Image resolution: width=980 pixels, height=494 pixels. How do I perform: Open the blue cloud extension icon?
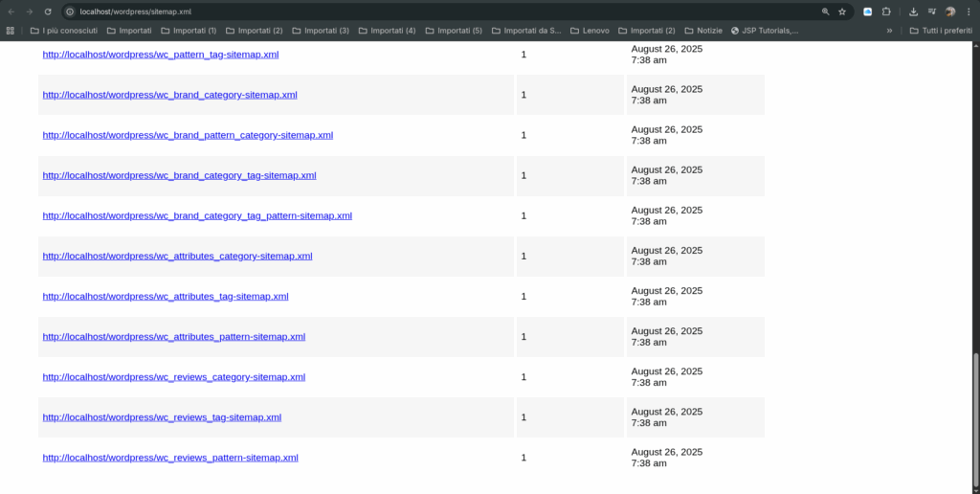tap(867, 11)
